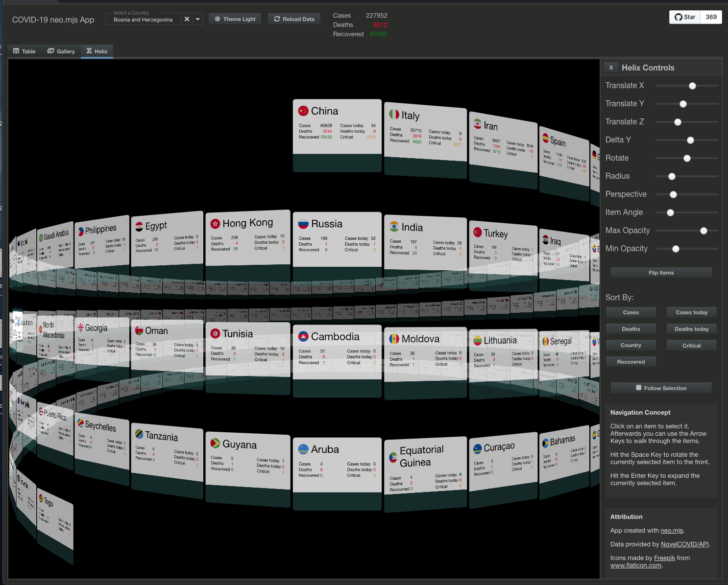Image resolution: width=728 pixels, height=585 pixels.
Task: Click the Turkey flag icon
Action: tap(478, 232)
